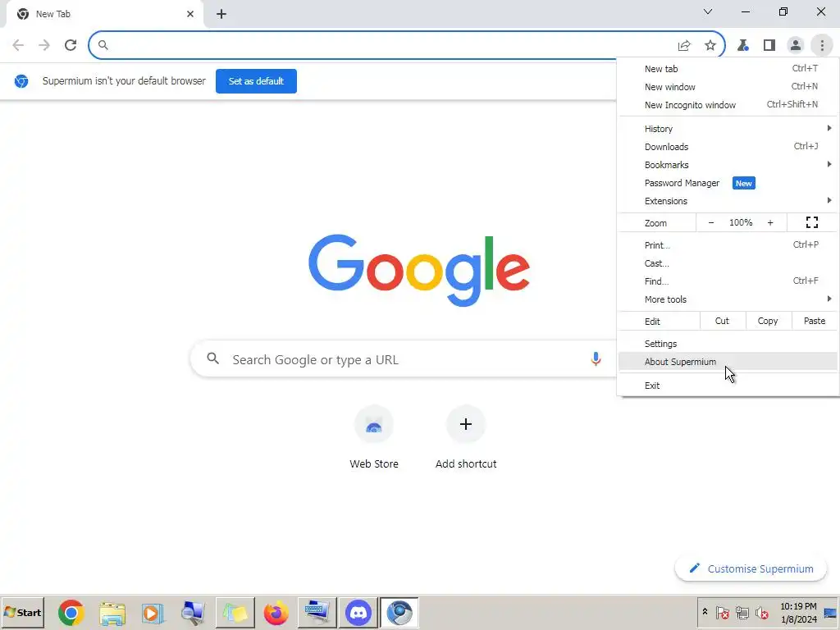Viewport: 840px width, 630px height.
Task: Choose New tab from the menu
Action: pyautogui.click(x=728, y=69)
